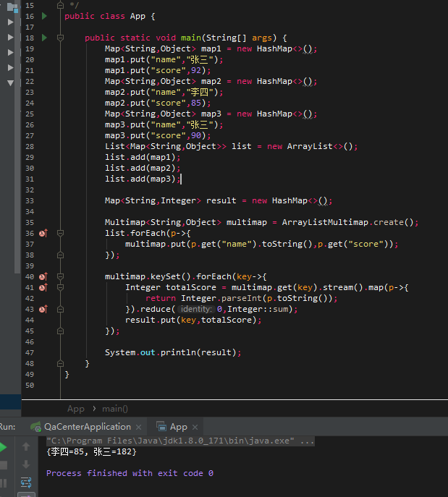Viewport: 448px width, 497px height.
Task: Close the QaCenterApplication run tab
Action: (140, 427)
